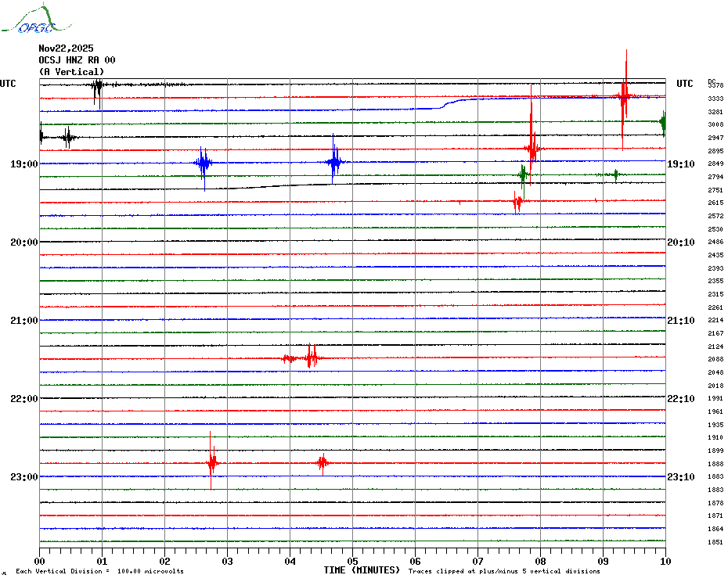Click the 3378 value at top right
This screenshot has width=728, height=582.
[715, 85]
